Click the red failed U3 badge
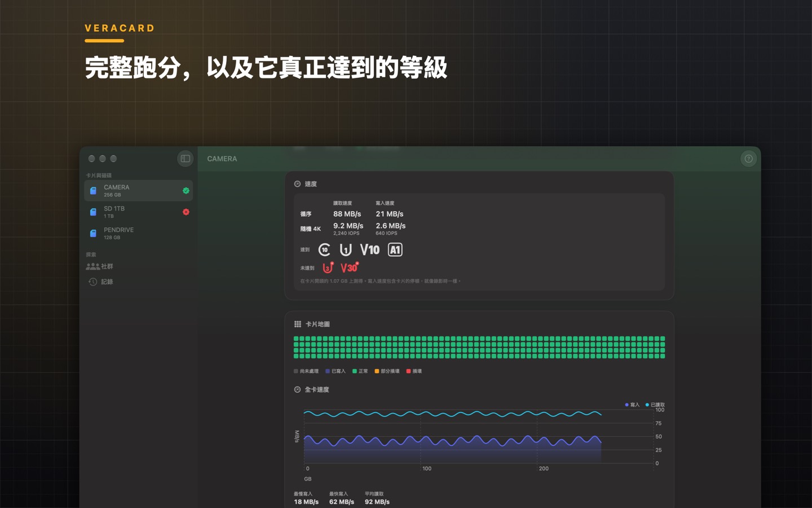Image resolution: width=812 pixels, height=508 pixels. [328, 268]
